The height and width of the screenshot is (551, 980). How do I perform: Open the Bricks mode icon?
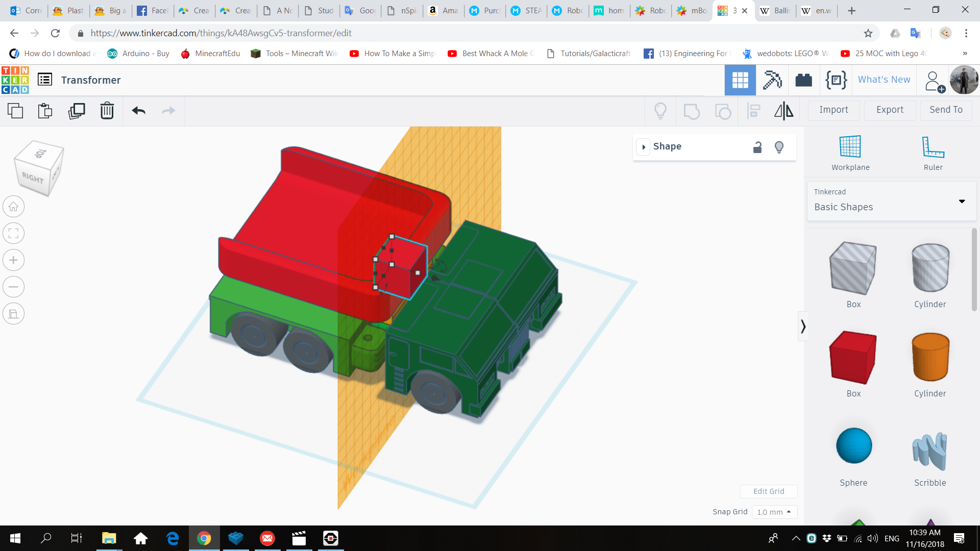[803, 80]
